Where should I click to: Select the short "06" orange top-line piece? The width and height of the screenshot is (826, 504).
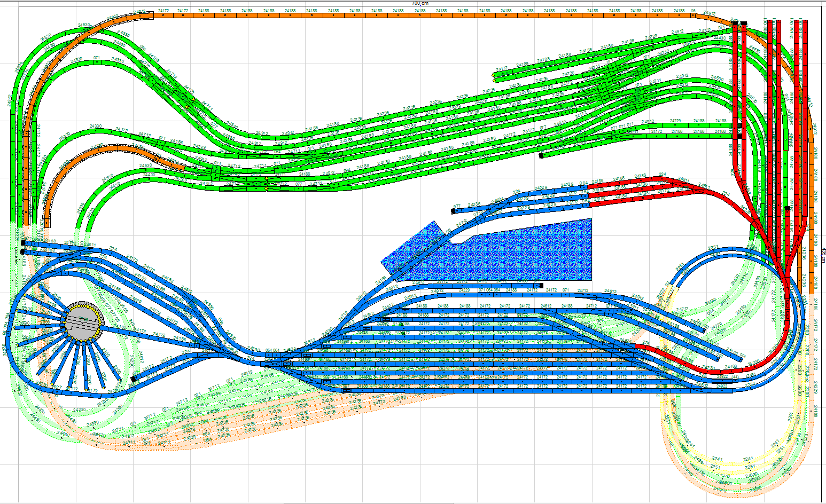[x=693, y=14]
